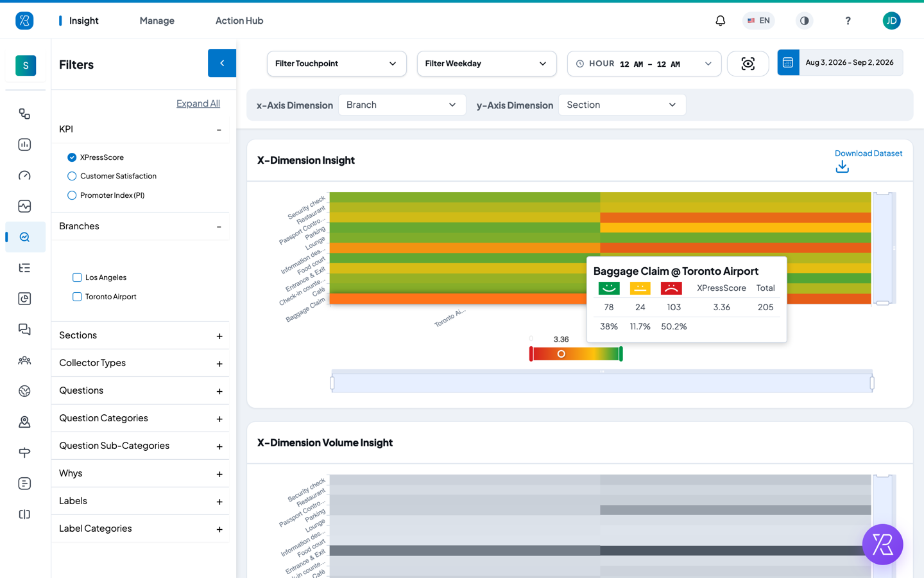Image resolution: width=924 pixels, height=578 pixels.
Task: Select the XPressScore KPI radio button
Action: coord(72,157)
